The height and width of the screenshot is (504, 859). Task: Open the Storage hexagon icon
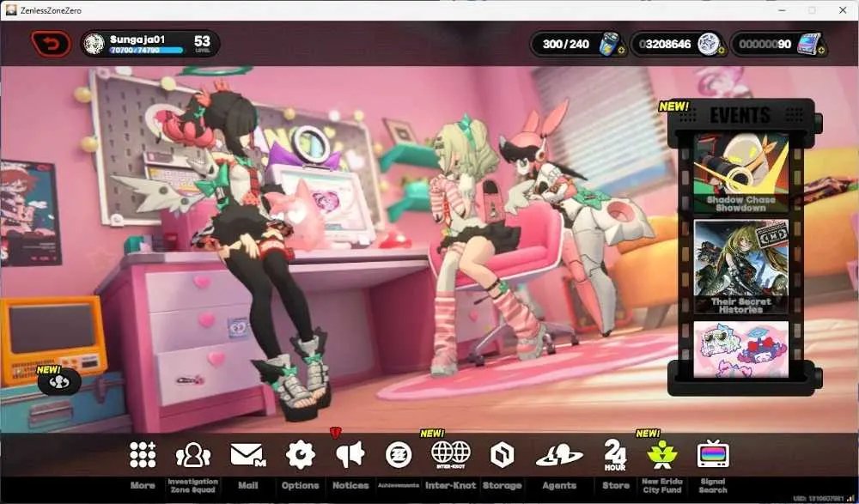point(502,455)
